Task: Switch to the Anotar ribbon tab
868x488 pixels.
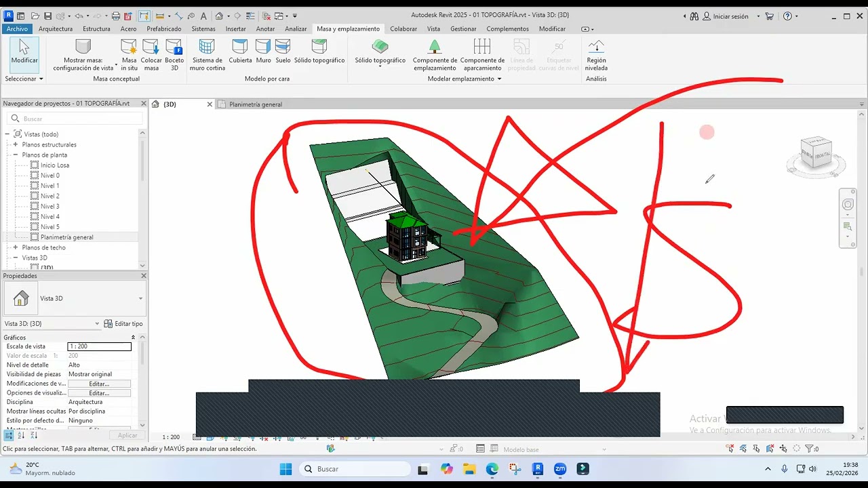Action: coord(265,28)
